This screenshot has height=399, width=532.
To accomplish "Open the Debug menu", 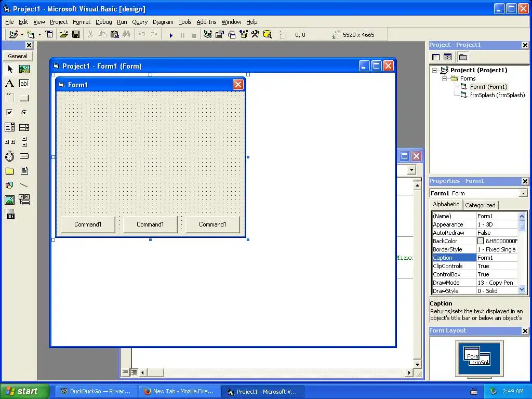I will click(x=103, y=22).
